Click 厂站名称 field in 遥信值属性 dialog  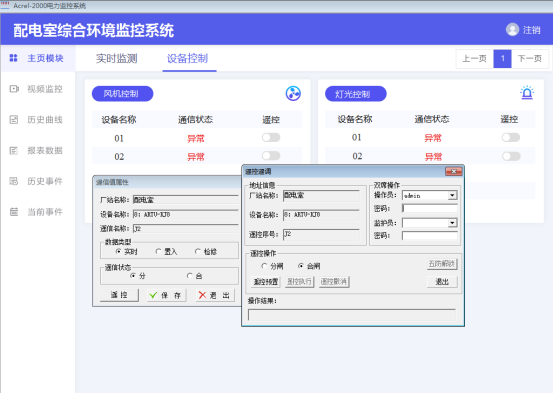pos(187,200)
